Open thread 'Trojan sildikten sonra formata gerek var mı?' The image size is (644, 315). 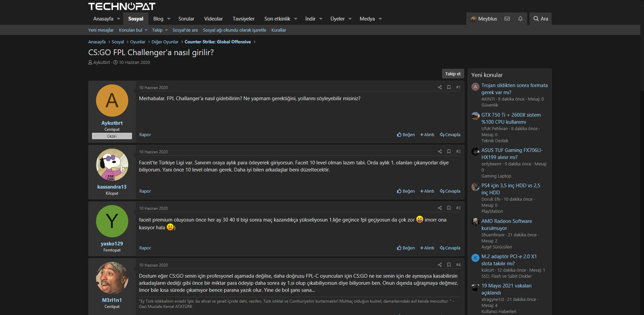[514, 89]
